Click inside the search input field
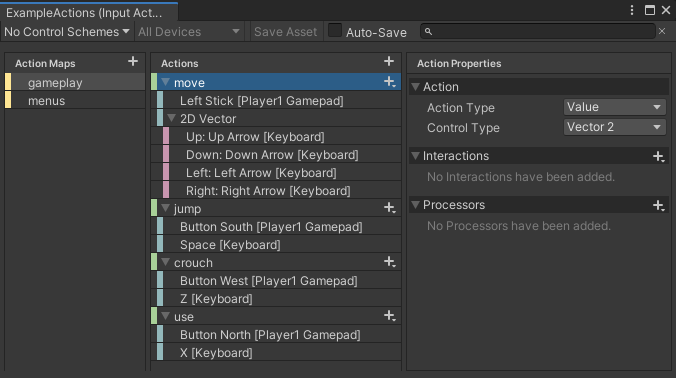The width and height of the screenshot is (676, 378). pos(538,31)
